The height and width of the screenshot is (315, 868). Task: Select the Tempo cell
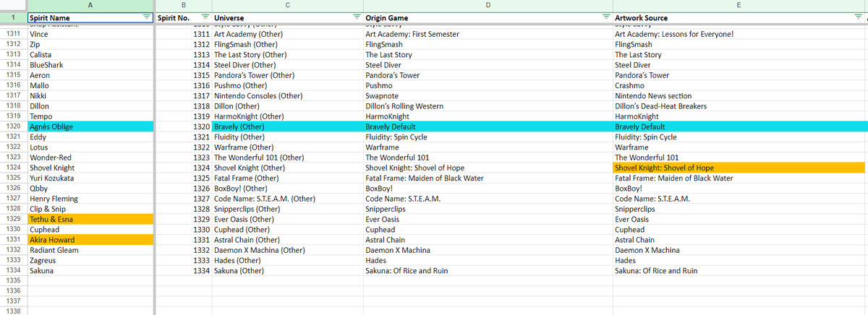pyautogui.click(x=90, y=116)
